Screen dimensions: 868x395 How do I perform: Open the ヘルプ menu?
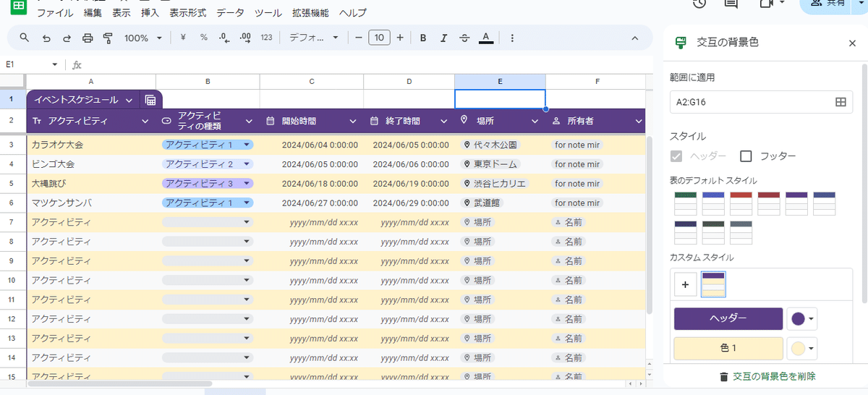(353, 13)
